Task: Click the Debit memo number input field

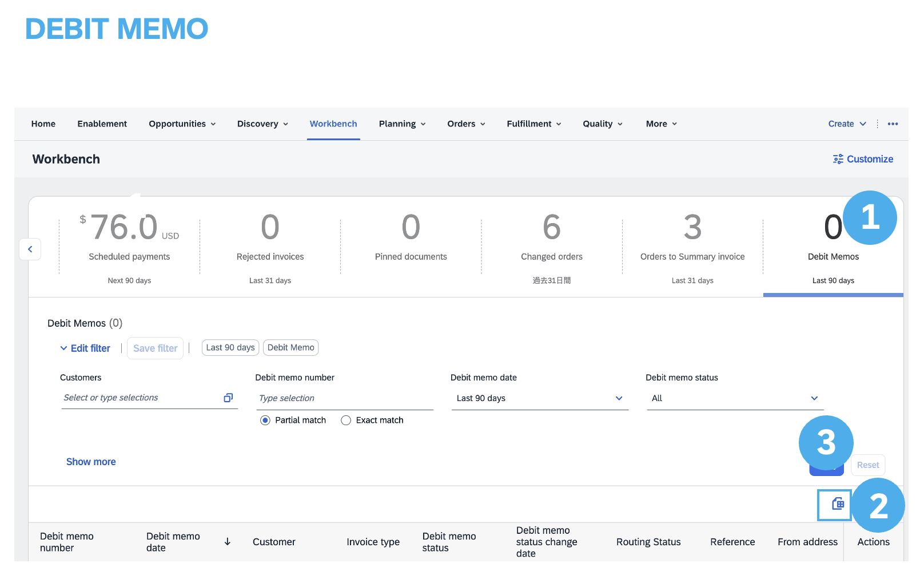Action: point(344,398)
